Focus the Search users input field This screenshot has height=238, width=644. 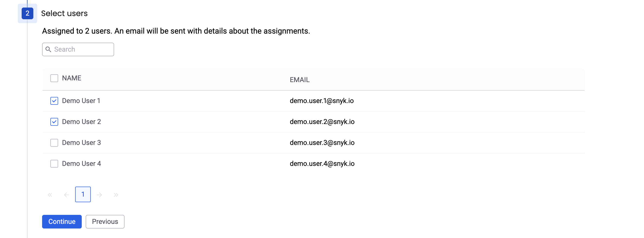tap(78, 49)
